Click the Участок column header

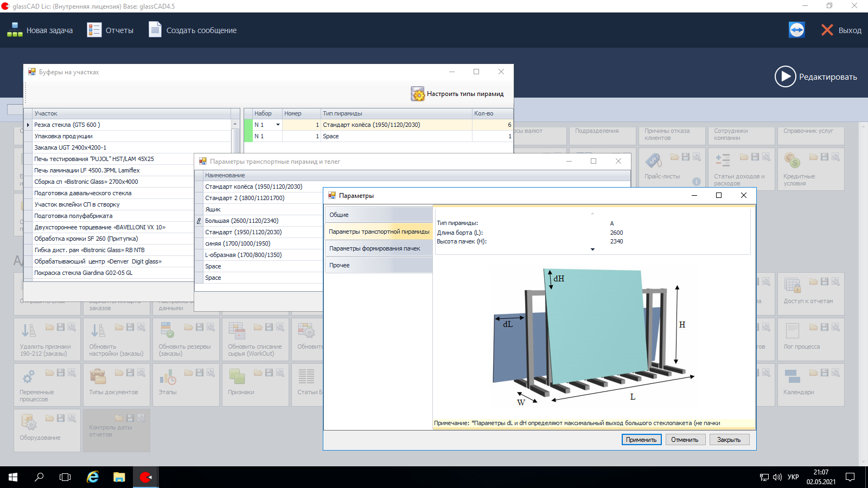131,113
